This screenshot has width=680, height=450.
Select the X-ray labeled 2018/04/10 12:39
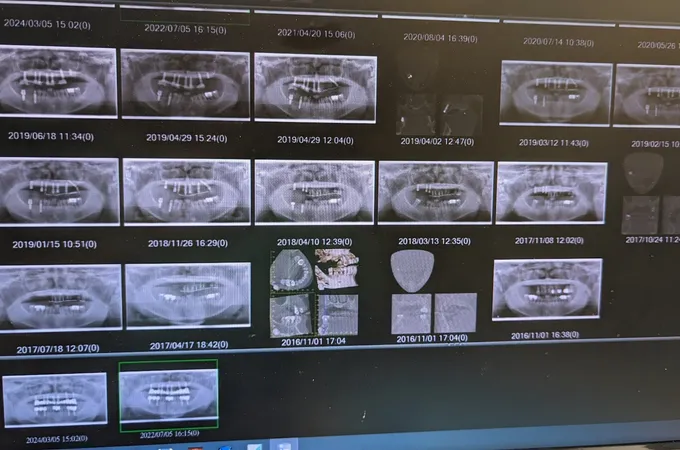[x=314, y=192]
